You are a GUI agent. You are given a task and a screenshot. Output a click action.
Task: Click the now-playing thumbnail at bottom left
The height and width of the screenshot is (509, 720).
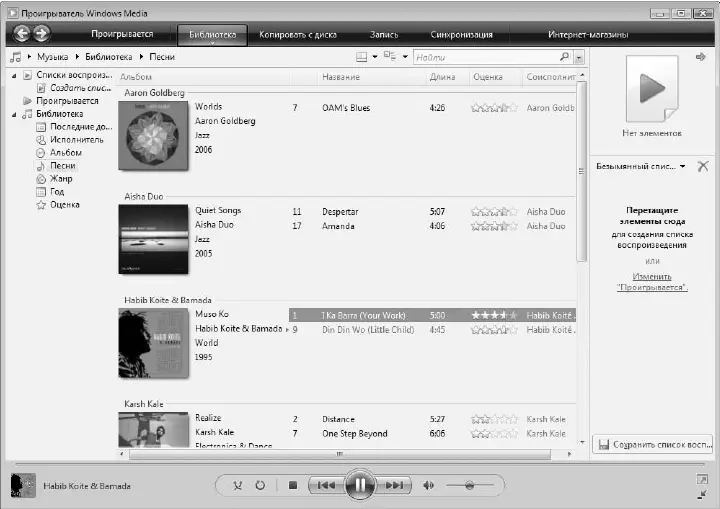[23, 486]
